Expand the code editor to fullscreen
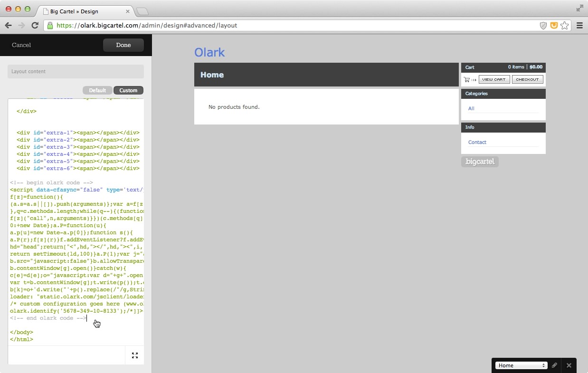 click(x=135, y=355)
